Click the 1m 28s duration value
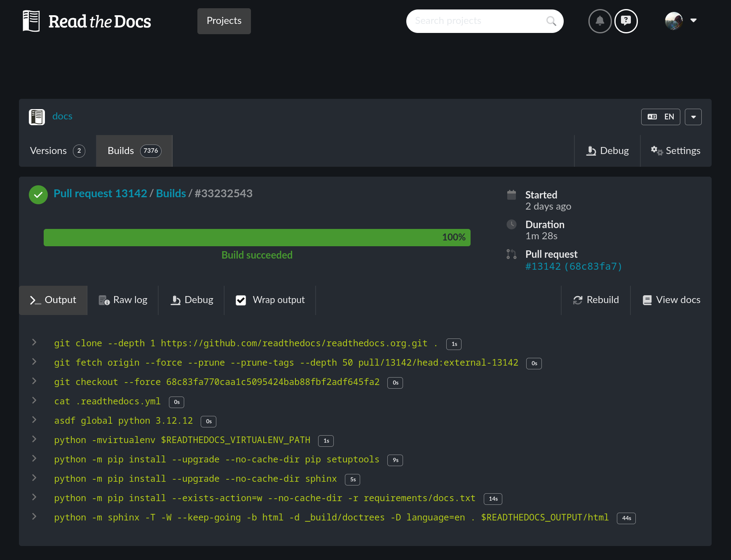731x560 pixels. [541, 236]
